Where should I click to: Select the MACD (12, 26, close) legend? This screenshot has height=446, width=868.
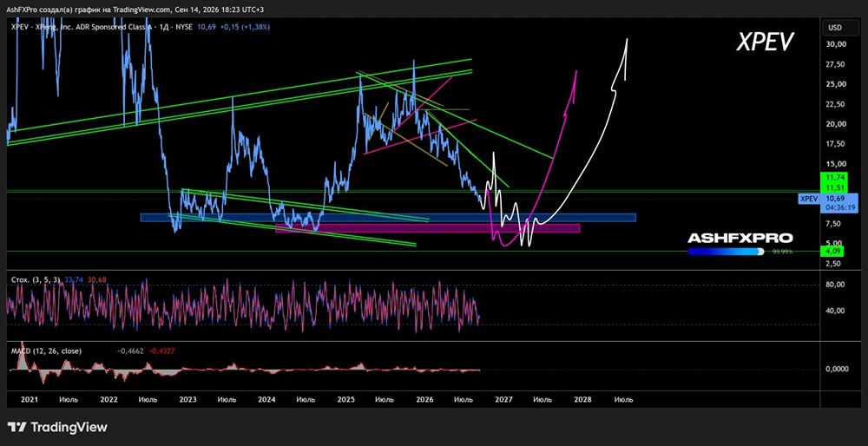(49, 351)
